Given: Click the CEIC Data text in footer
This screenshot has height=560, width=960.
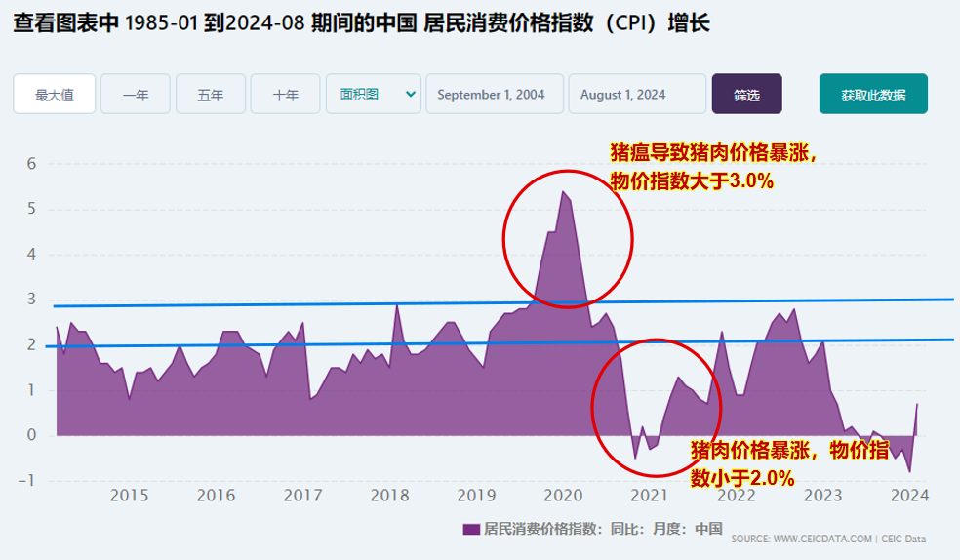Looking at the screenshot, I should (903, 539).
